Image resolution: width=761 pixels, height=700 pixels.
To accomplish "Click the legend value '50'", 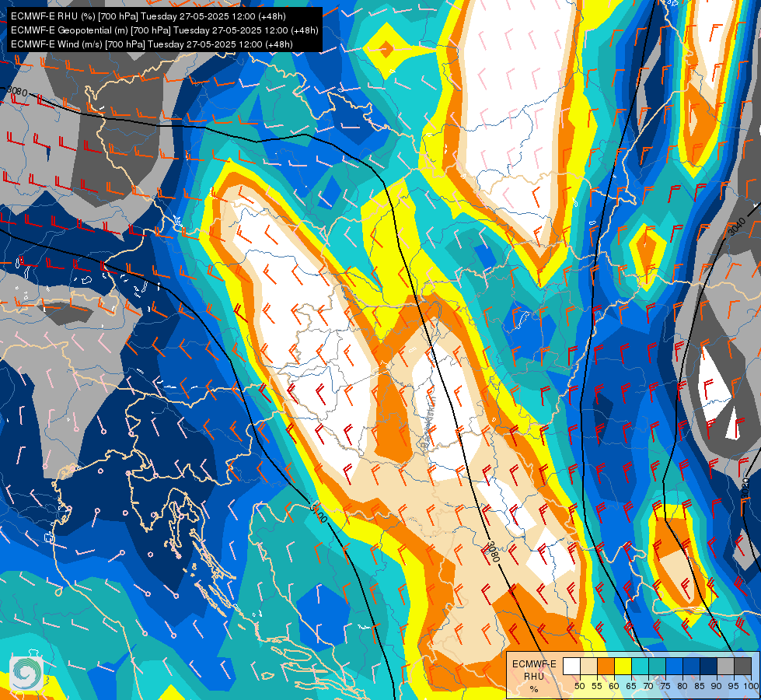I will (x=579, y=687).
